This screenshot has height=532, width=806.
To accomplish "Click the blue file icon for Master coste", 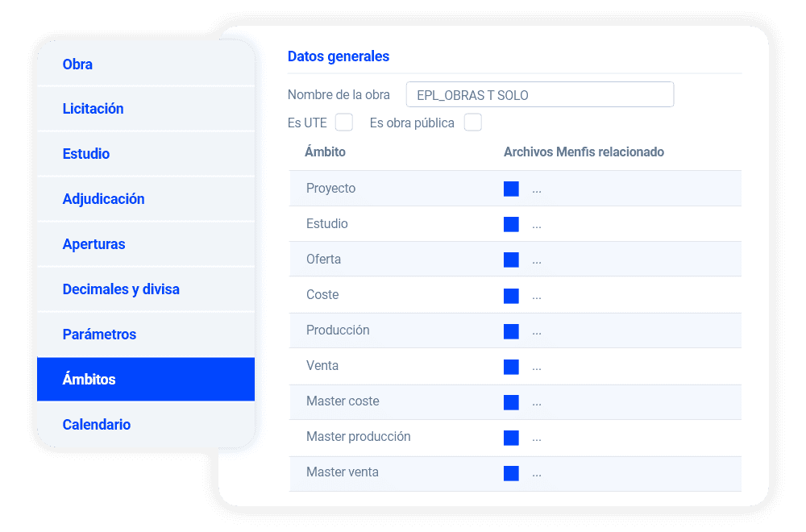I will coord(511,402).
